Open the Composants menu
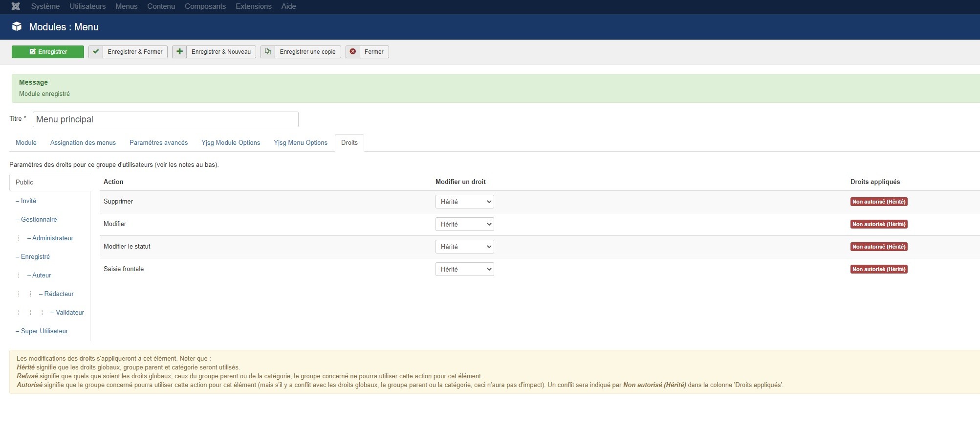Screen dimensions: 980x436 tap(205, 6)
